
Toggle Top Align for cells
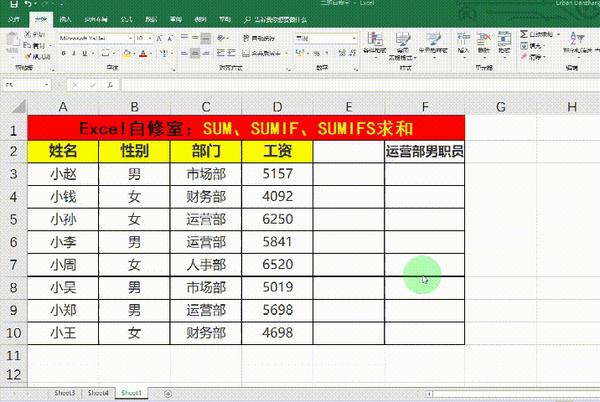click(x=184, y=38)
